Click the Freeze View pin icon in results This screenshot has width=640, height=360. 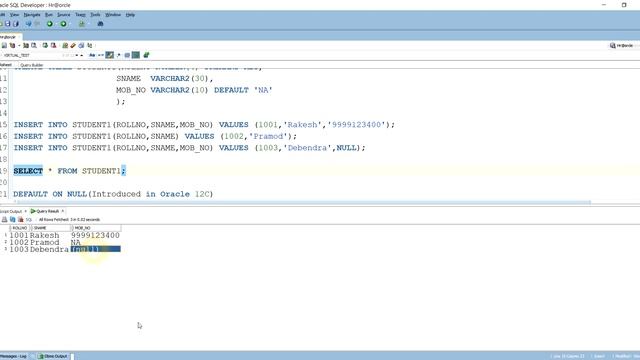coord(4,220)
